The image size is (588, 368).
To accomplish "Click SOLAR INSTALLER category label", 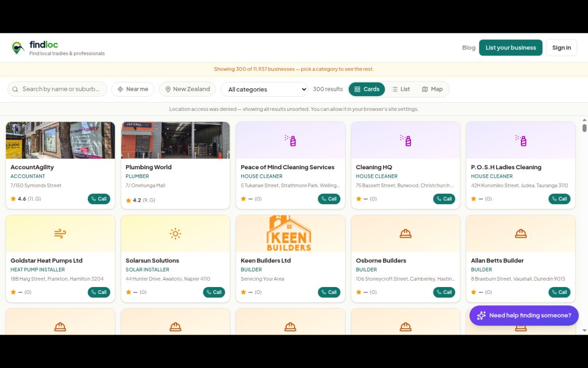I will (x=147, y=270).
